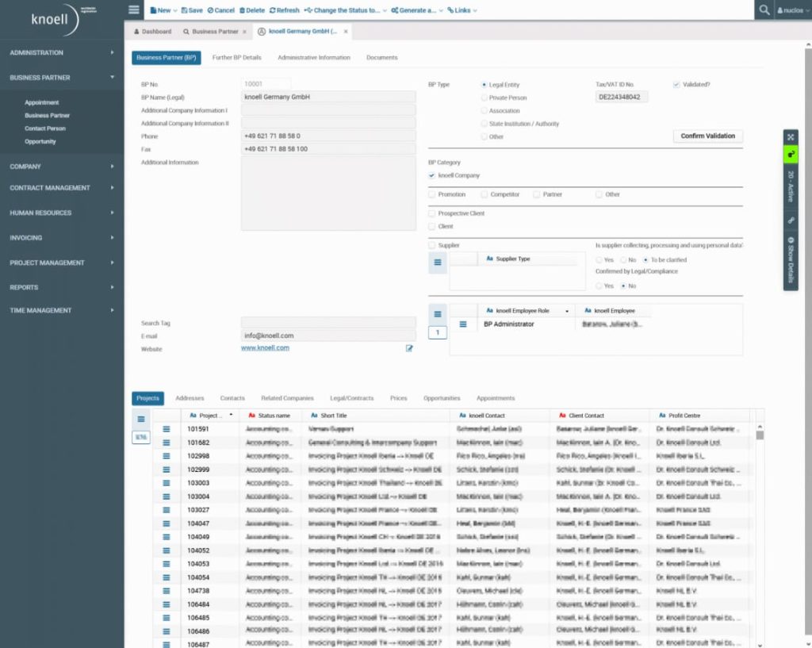Screen dimensions: 812x648
Task: Open the knoell Employee Role table menu icon
Action: click(438, 314)
